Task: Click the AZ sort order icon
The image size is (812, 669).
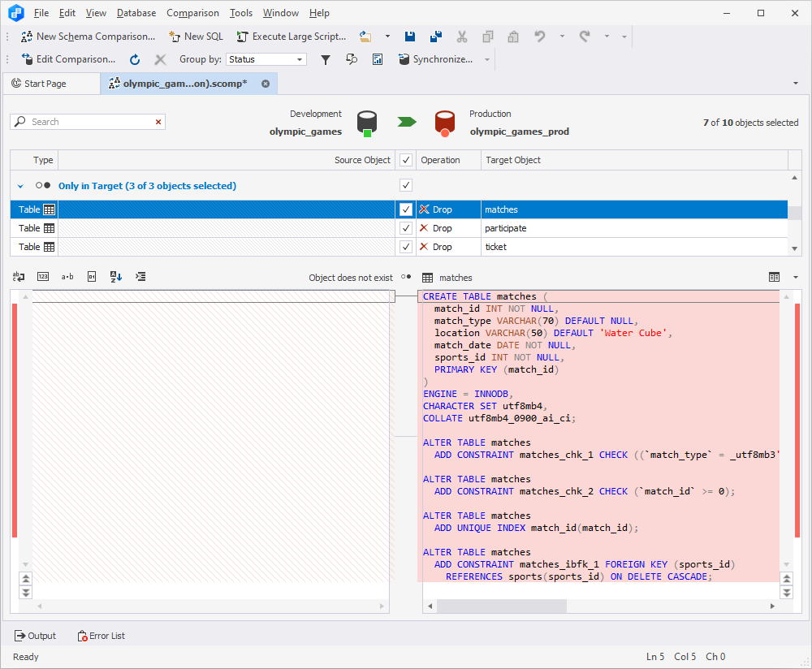Action: [x=116, y=277]
